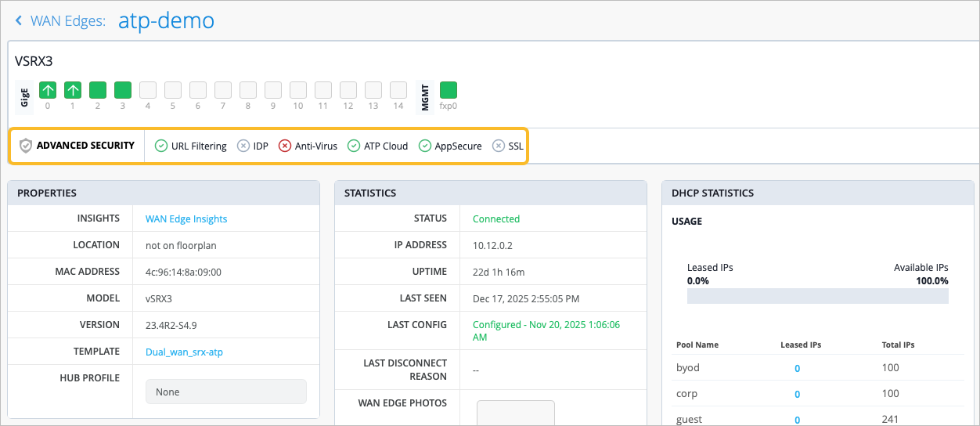
Task: Click the AppSecure label
Action: (459, 146)
